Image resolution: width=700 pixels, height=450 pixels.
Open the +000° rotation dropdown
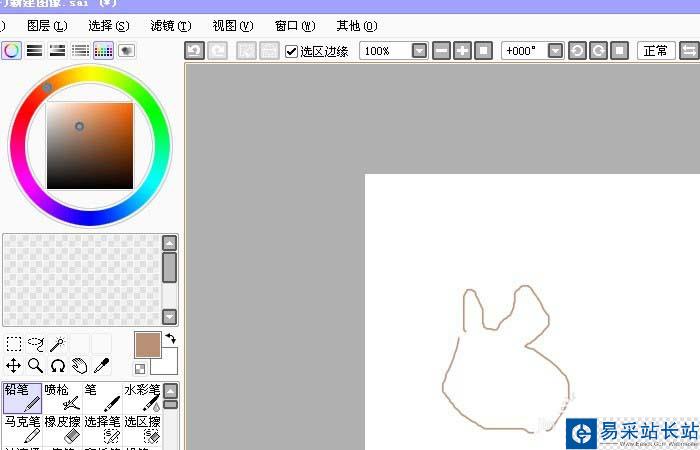[x=555, y=51]
